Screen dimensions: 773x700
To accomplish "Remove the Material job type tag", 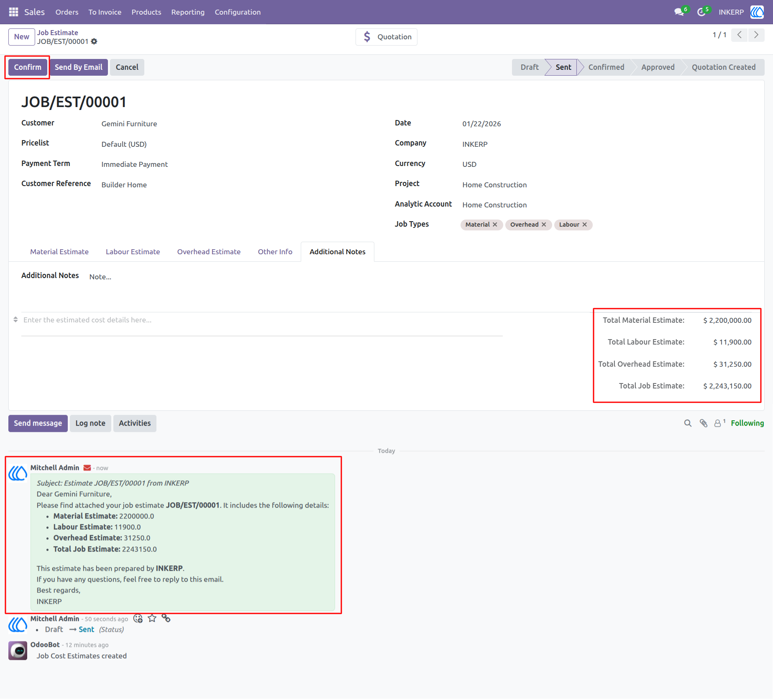I will pos(495,225).
